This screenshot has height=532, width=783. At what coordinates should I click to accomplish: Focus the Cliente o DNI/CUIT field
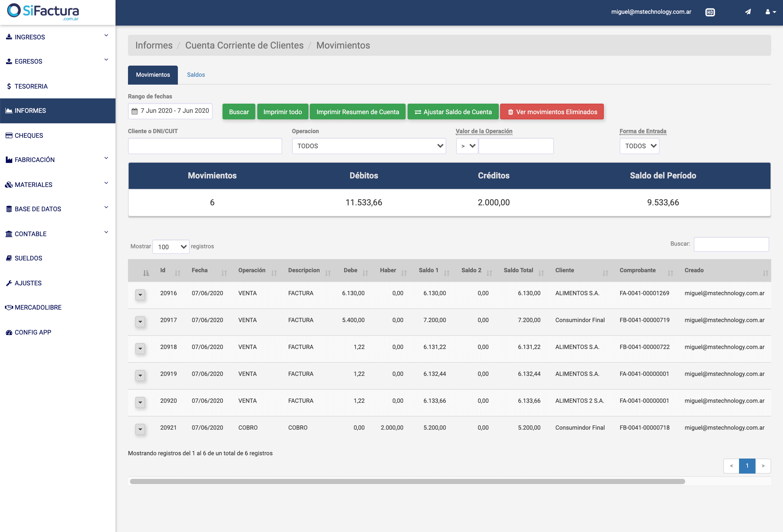point(205,146)
